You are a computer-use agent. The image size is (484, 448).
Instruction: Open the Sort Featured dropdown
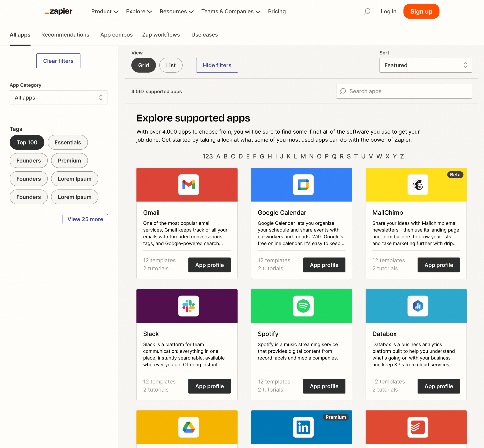[426, 65]
